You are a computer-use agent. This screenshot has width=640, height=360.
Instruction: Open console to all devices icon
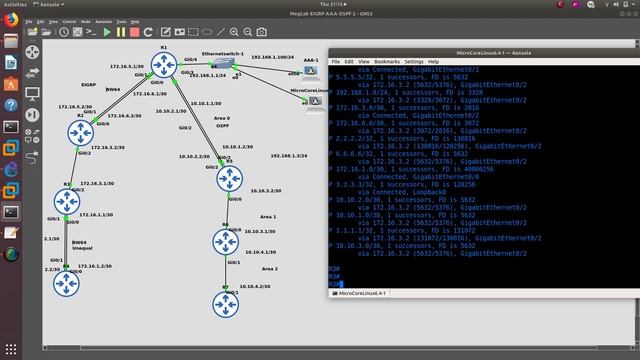pyautogui.click(x=91, y=32)
